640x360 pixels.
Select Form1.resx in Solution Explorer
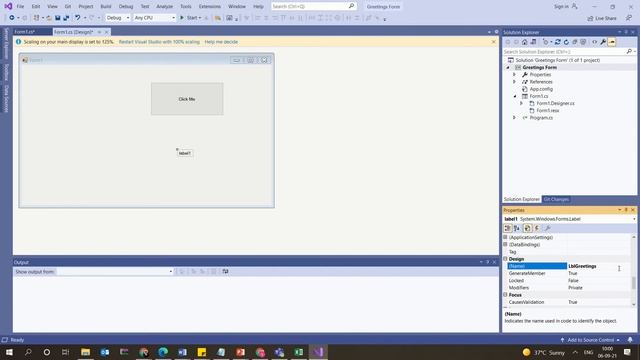click(547, 111)
